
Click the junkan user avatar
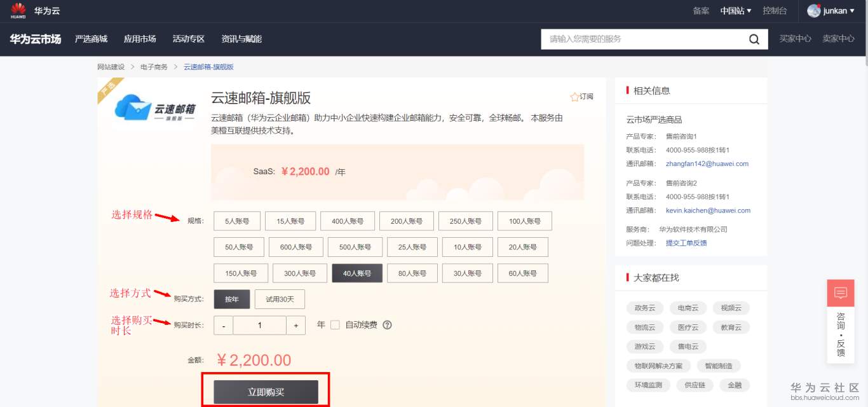tap(814, 11)
